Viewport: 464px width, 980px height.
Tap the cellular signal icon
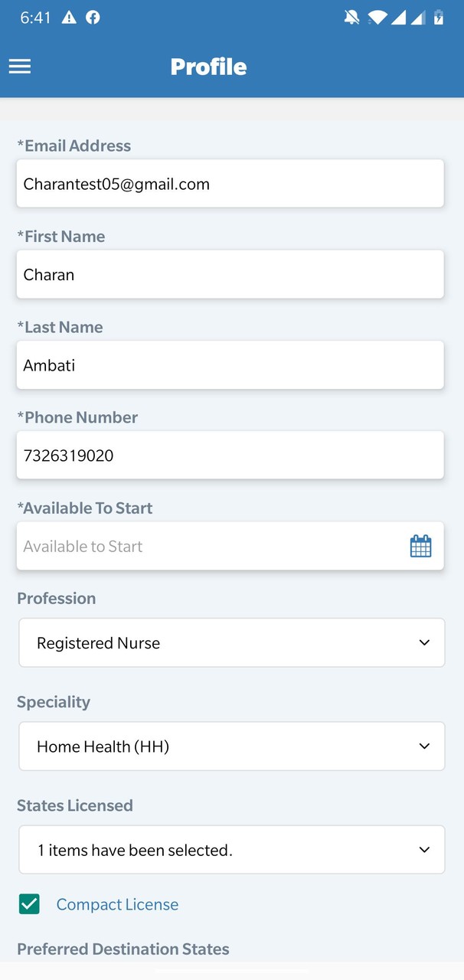tap(400, 17)
